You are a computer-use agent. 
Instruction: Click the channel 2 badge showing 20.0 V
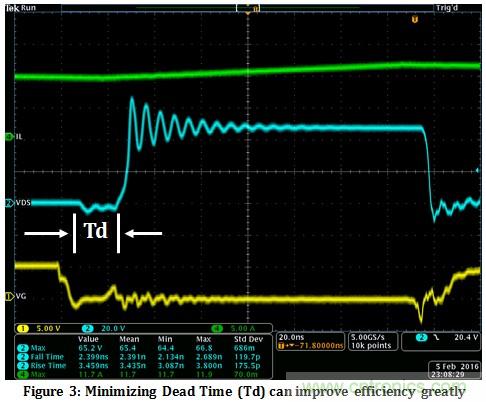104,329
